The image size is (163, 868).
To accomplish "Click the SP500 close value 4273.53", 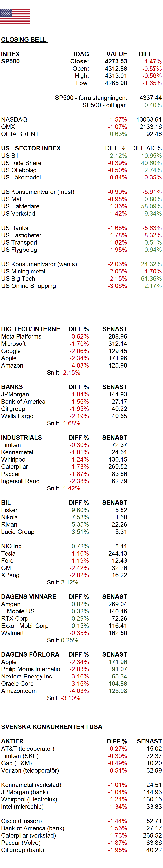I will [116, 61].
